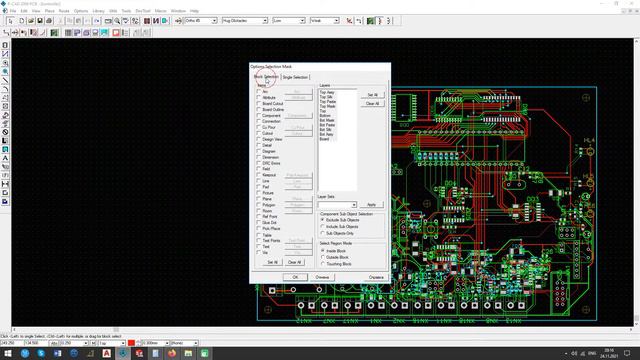Check the Pad item checkbox
Screen dimensions: 640x360
point(258,187)
